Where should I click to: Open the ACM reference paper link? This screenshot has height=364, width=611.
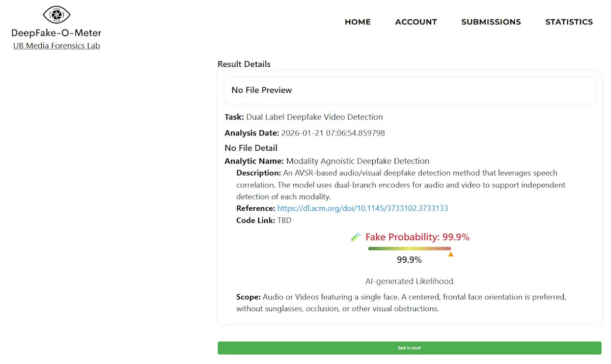click(363, 208)
